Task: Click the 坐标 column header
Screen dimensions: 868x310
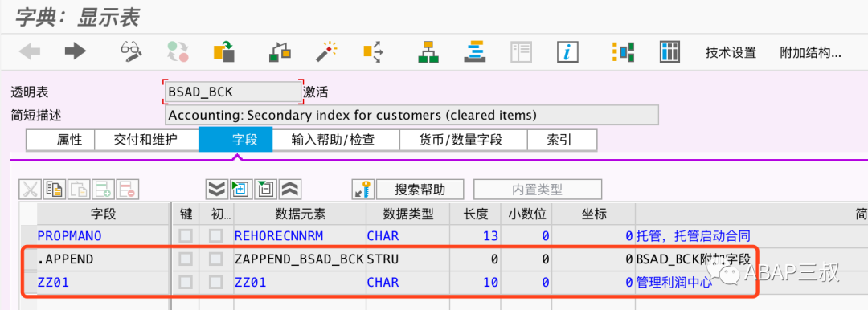Action: click(593, 214)
